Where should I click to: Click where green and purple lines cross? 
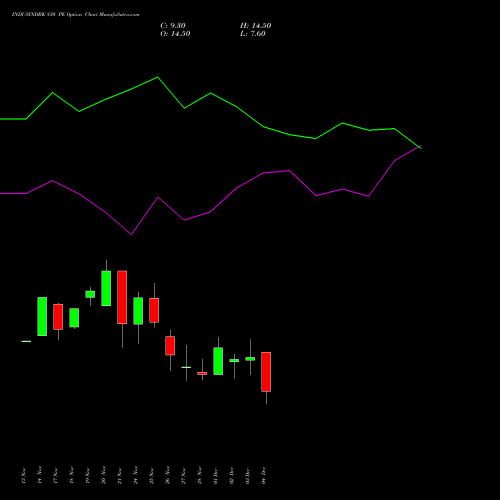coord(419,147)
